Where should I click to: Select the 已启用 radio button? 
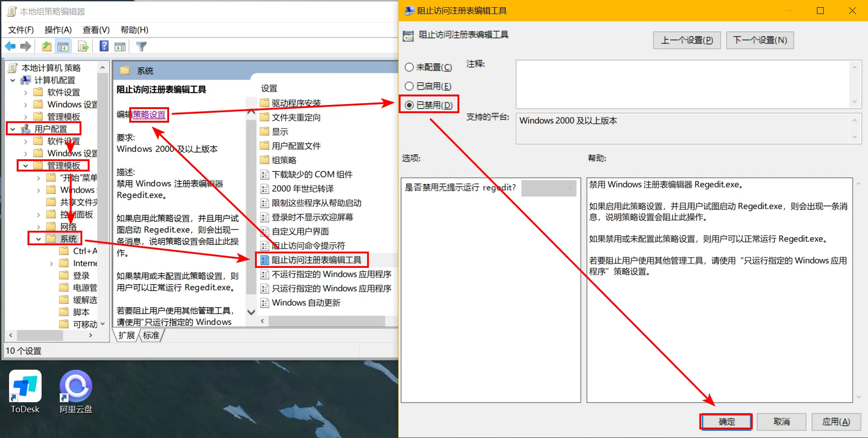pos(409,86)
